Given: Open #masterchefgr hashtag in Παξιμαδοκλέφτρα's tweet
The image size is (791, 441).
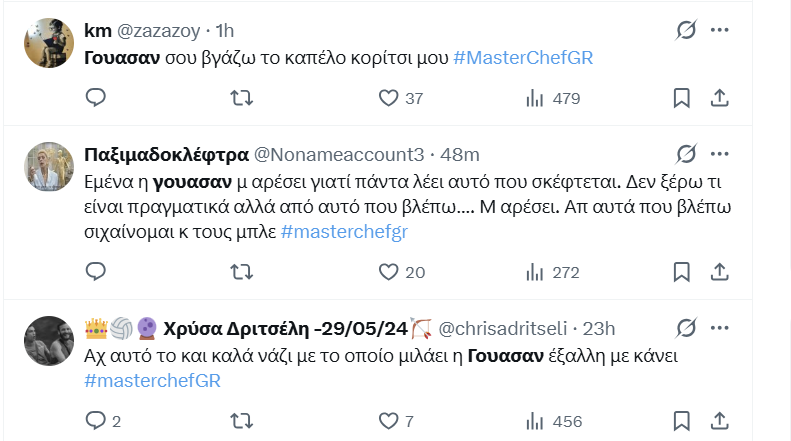Looking at the screenshot, I should pyautogui.click(x=345, y=232).
